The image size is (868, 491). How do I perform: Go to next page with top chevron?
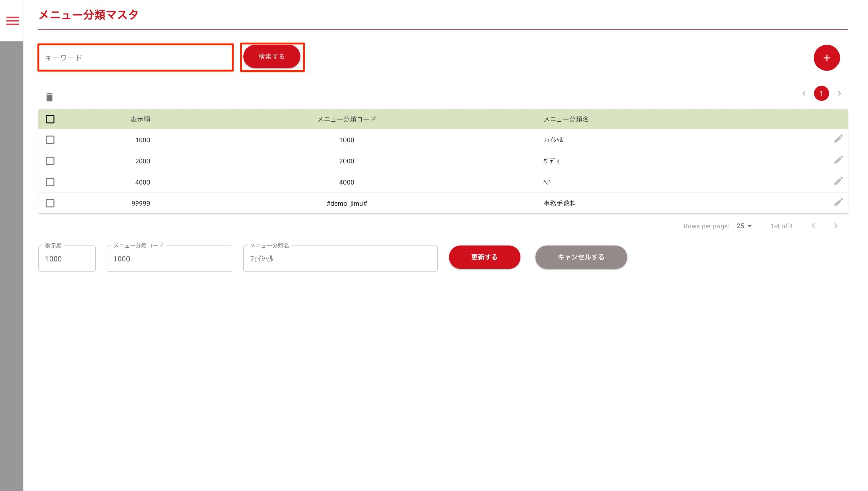(839, 94)
